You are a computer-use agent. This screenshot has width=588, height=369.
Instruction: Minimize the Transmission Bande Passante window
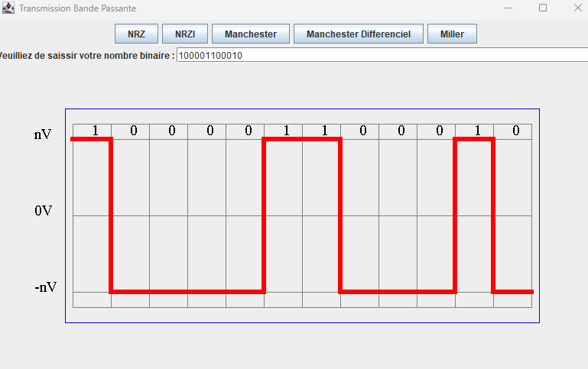(508, 8)
